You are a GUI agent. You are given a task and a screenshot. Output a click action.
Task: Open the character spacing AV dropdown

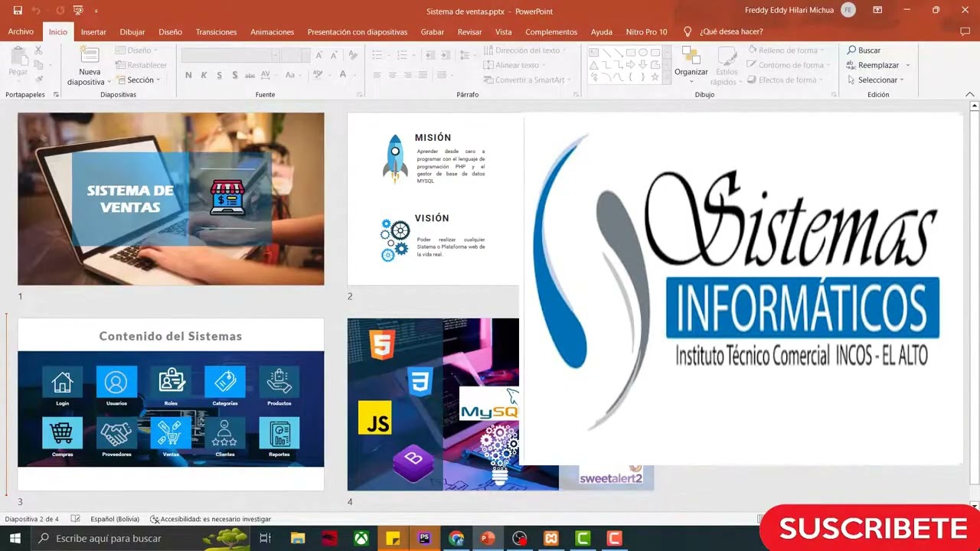pos(267,75)
